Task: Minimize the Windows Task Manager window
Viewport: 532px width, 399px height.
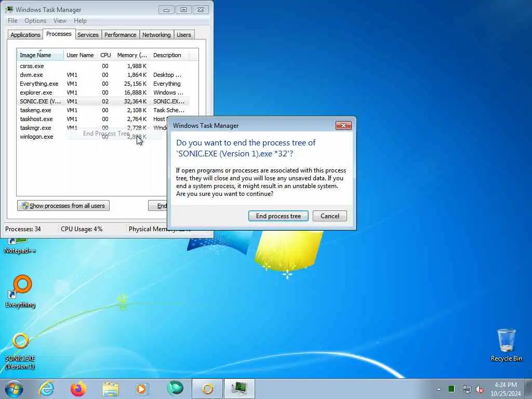Action: pyautogui.click(x=166, y=10)
